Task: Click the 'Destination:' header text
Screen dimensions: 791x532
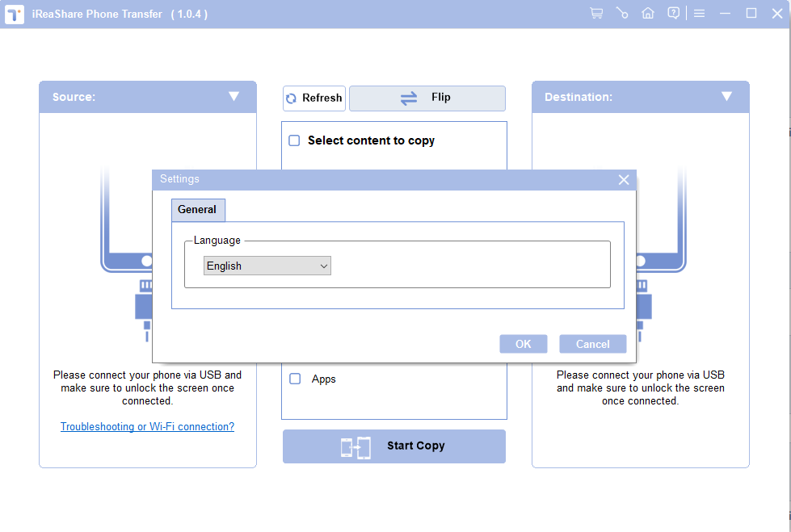Action: pos(579,97)
